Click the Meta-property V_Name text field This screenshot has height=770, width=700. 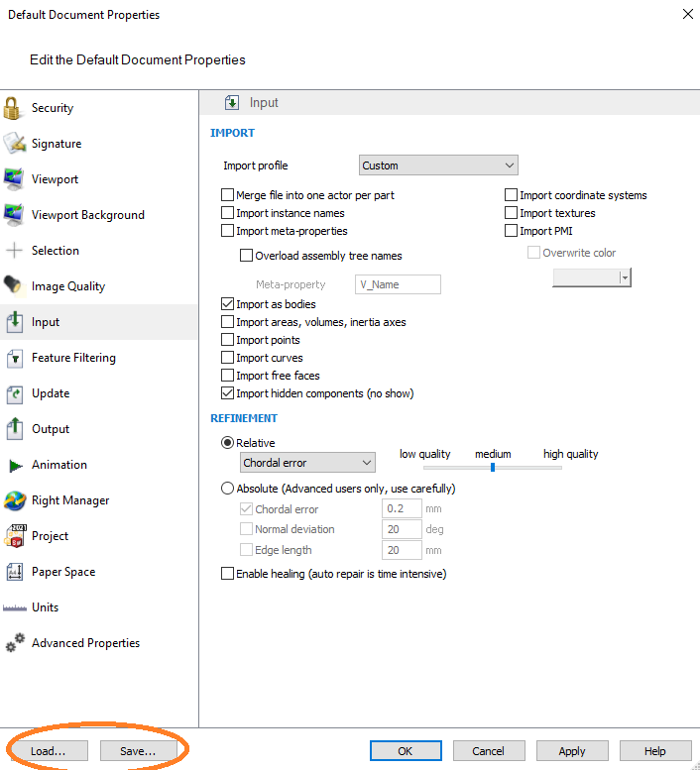[398, 284]
